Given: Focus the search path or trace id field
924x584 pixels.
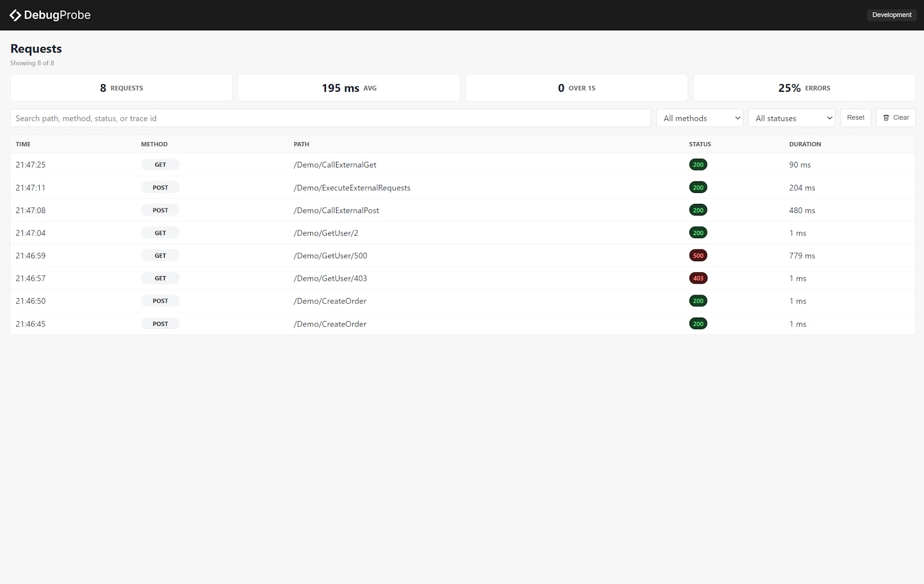Looking at the screenshot, I should pos(330,118).
